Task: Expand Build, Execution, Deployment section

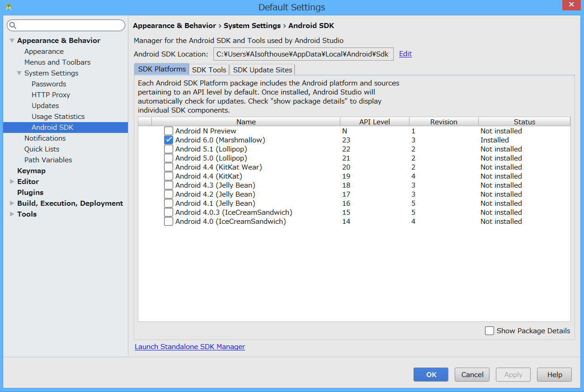Action: tap(12, 203)
